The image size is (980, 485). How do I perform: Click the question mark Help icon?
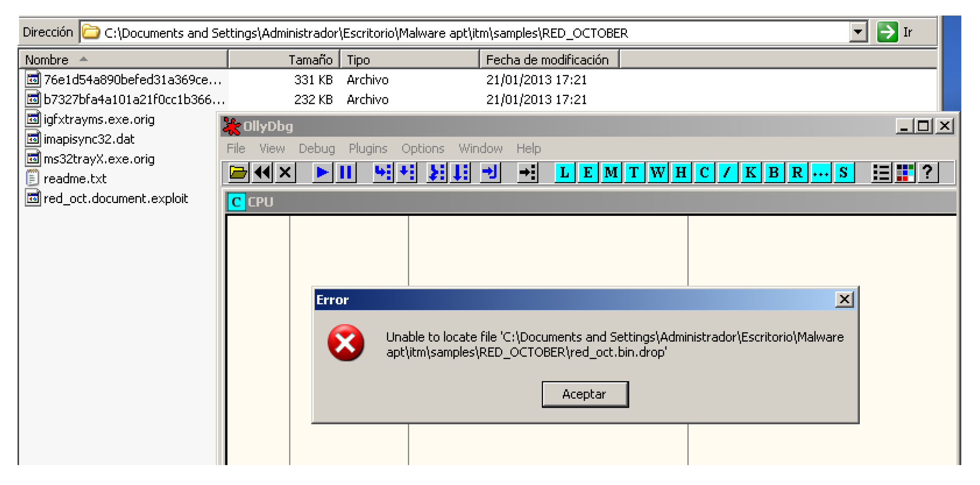[928, 173]
